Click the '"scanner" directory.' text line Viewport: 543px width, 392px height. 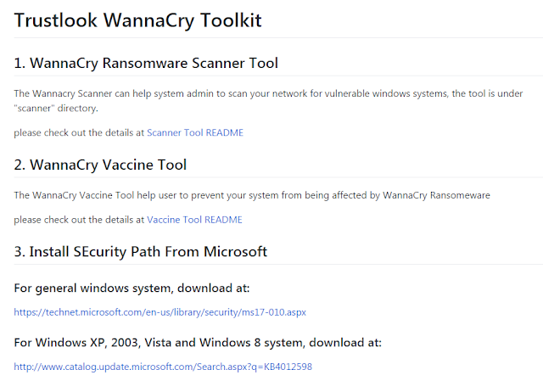click(x=56, y=109)
